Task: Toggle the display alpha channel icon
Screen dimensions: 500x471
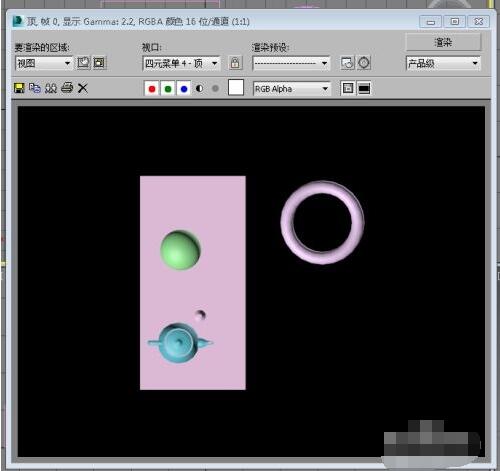Action: click(199, 89)
